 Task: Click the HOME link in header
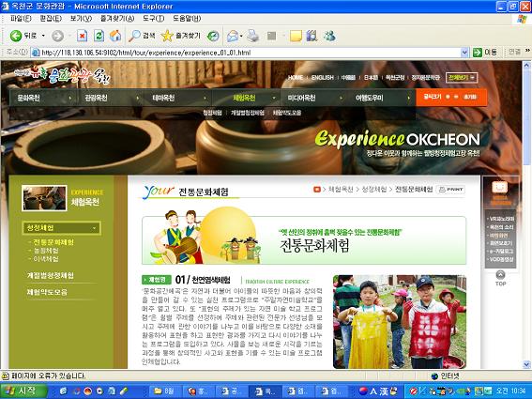tap(296, 77)
